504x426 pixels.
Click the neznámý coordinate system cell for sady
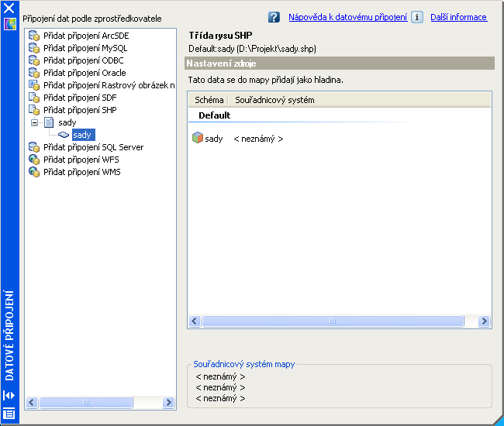[258, 139]
